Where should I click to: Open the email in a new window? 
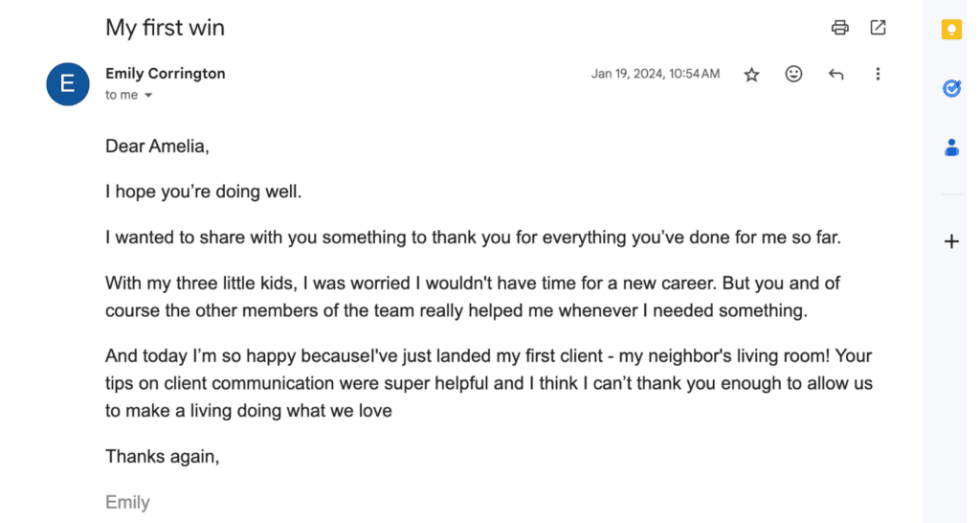click(878, 28)
